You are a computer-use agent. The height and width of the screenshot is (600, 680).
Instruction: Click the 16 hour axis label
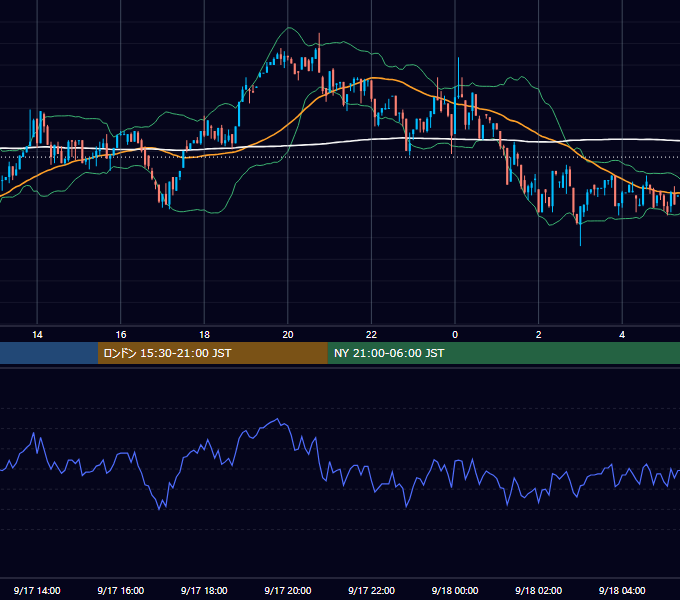point(121,335)
